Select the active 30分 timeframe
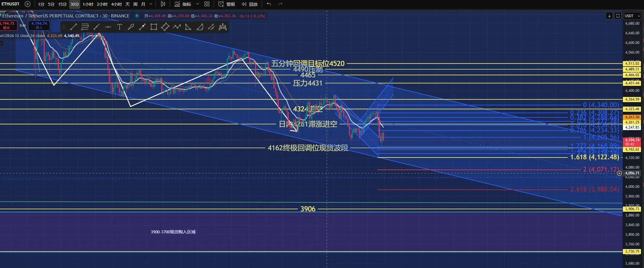The image size is (644, 268). 75,4
